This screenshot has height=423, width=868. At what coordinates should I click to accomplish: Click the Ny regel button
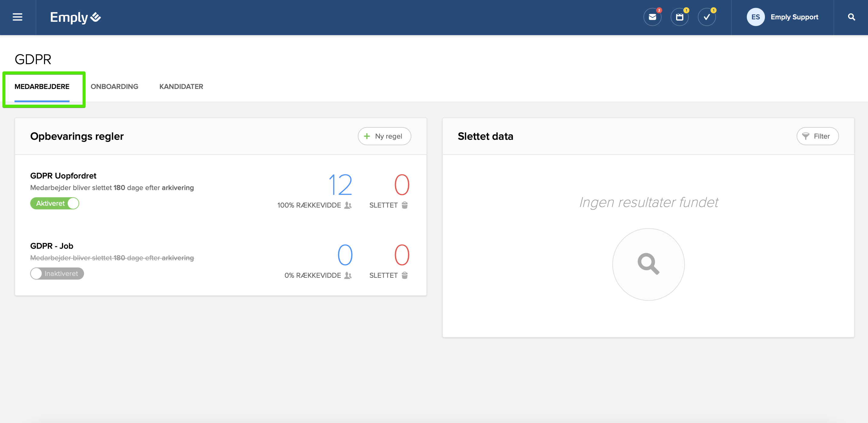[x=384, y=136]
